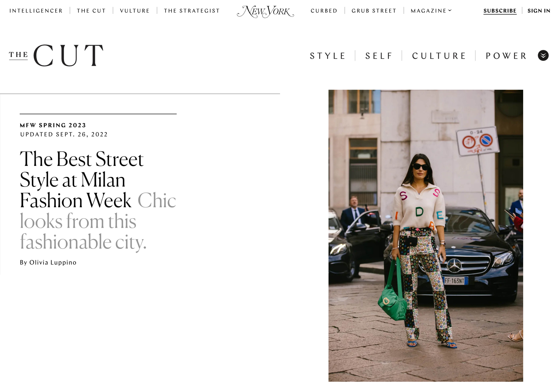The height and width of the screenshot is (392, 560).
Task: Click the New York magazine logo
Action: 265,11
